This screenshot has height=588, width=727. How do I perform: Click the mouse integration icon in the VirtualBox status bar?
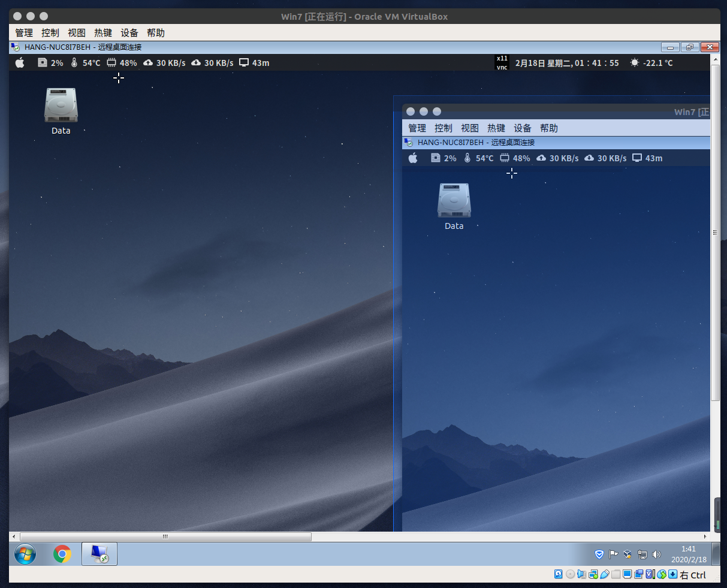662,574
